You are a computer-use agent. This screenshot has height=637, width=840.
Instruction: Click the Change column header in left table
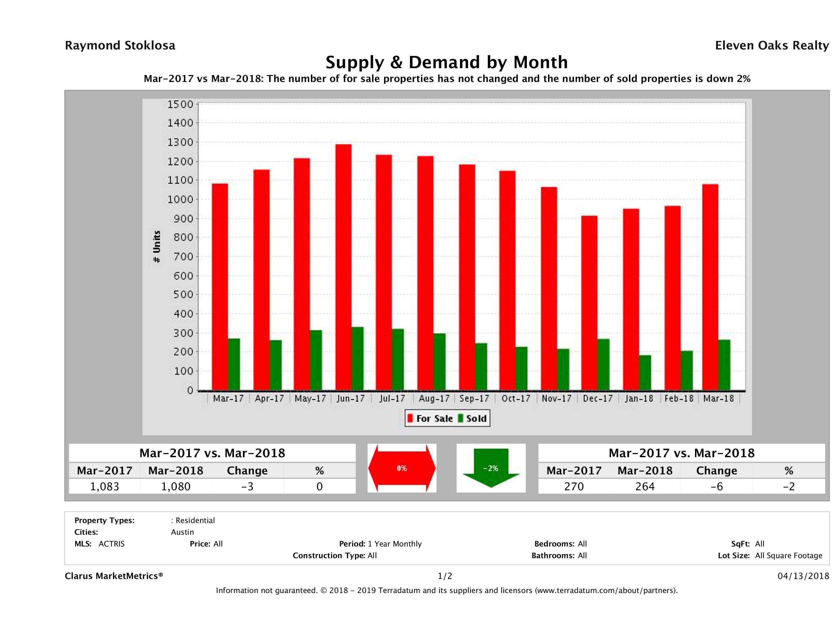247,471
